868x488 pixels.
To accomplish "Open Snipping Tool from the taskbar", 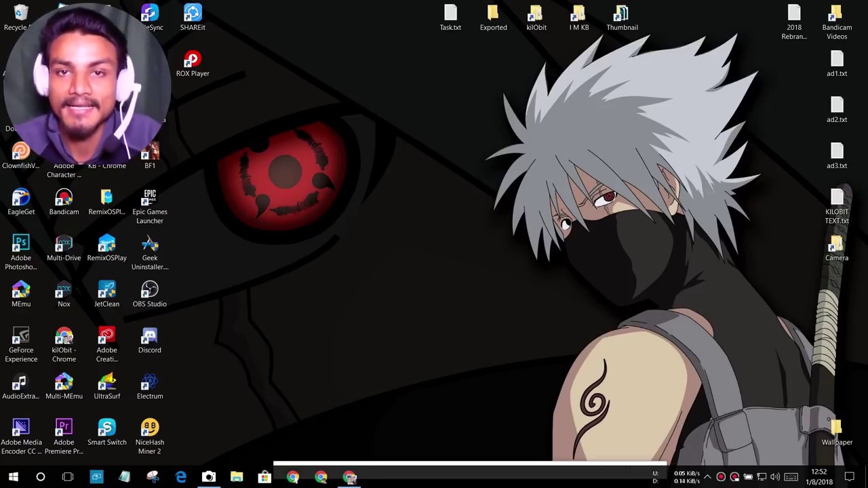I will pyautogui.click(x=153, y=477).
